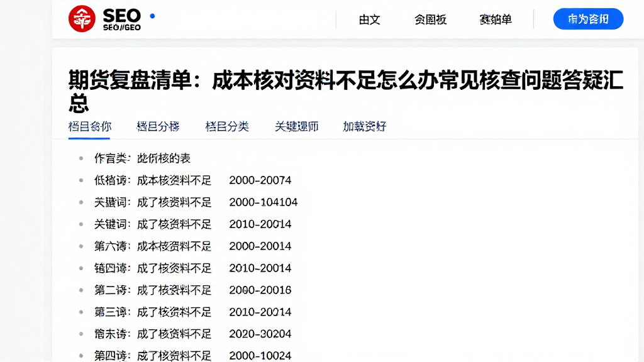Click the red SEO logo icon
This screenshot has width=644, height=362.
click(x=82, y=19)
